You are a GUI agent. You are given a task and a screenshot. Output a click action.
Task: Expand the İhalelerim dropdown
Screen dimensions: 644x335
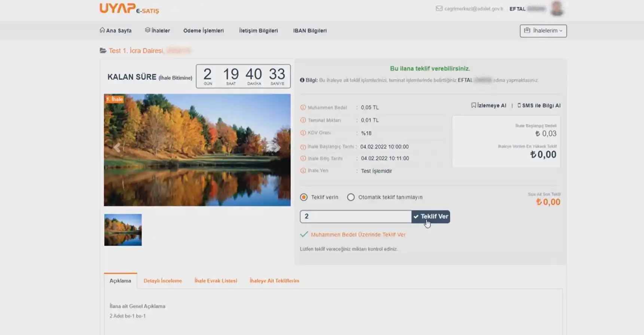[543, 31]
